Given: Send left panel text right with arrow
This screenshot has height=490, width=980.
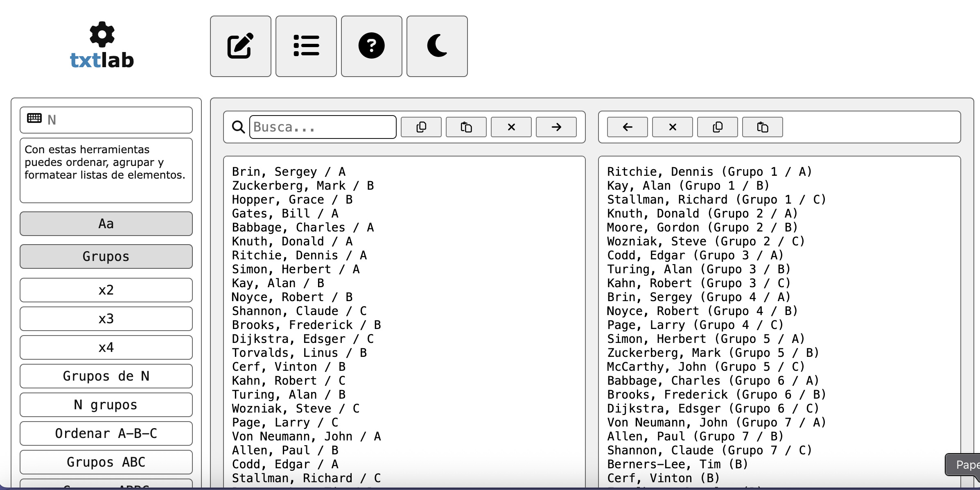Looking at the screenshot, I should pyautogui.click(x=556, y=127).
